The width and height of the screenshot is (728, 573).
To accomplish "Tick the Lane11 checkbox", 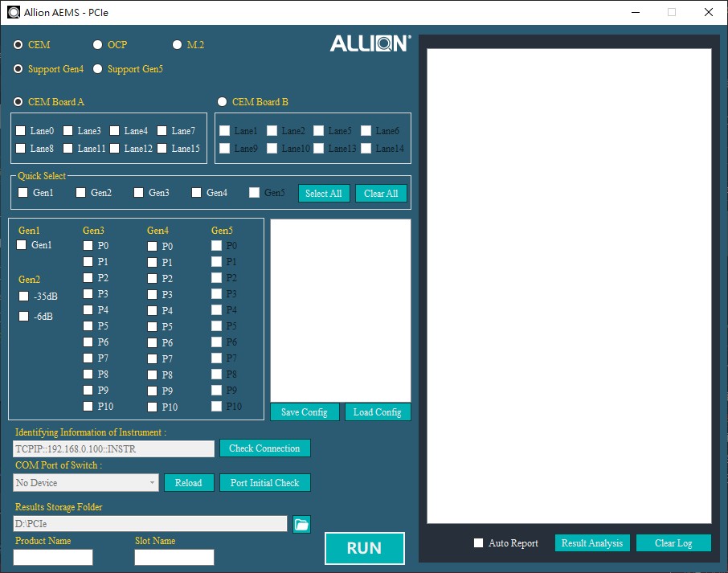I will (x=67, y=148).
